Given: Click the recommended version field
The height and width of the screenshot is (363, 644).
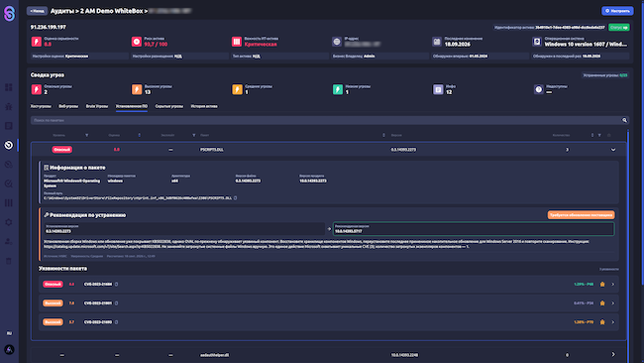Looking at the screenshot, I should coord(474,229).
